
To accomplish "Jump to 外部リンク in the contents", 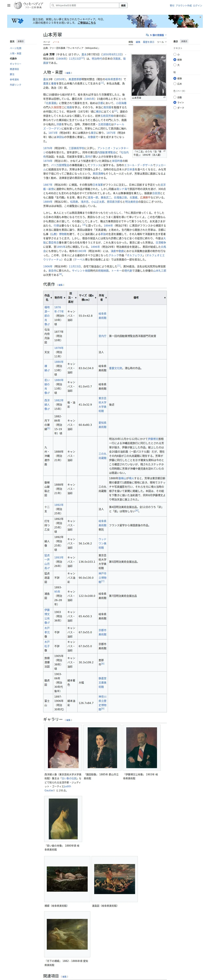I will (x=16, y=85).
